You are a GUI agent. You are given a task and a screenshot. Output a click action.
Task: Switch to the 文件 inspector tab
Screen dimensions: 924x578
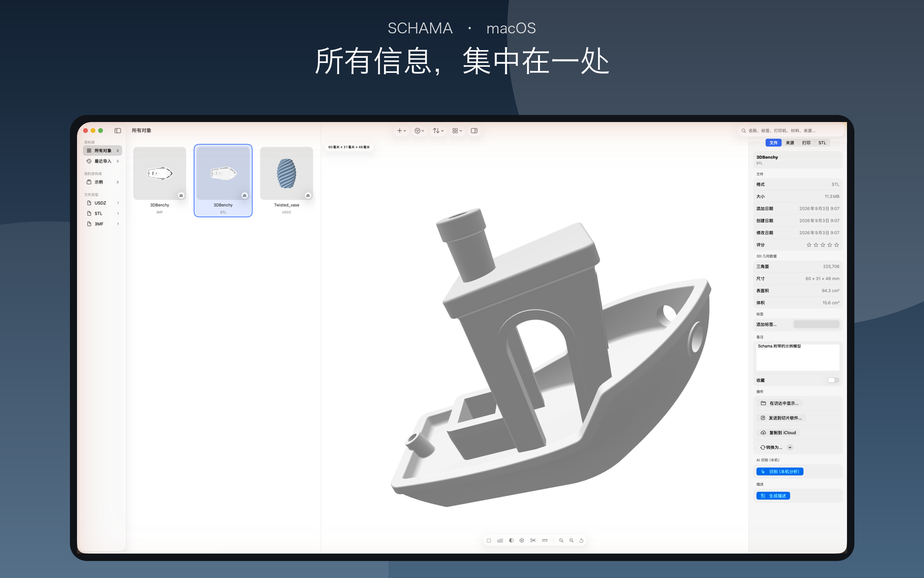point(773,143)
